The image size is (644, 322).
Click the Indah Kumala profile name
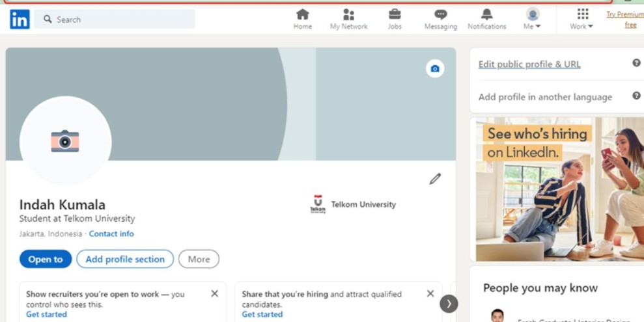[62, 205]
